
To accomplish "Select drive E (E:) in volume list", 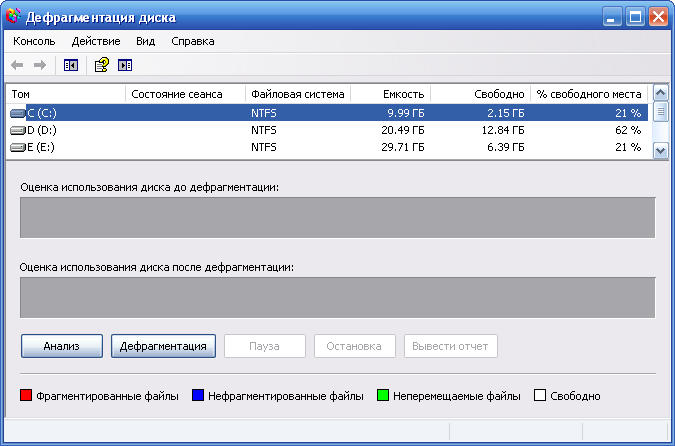I will pyautogui.click(x=327, y=147).
